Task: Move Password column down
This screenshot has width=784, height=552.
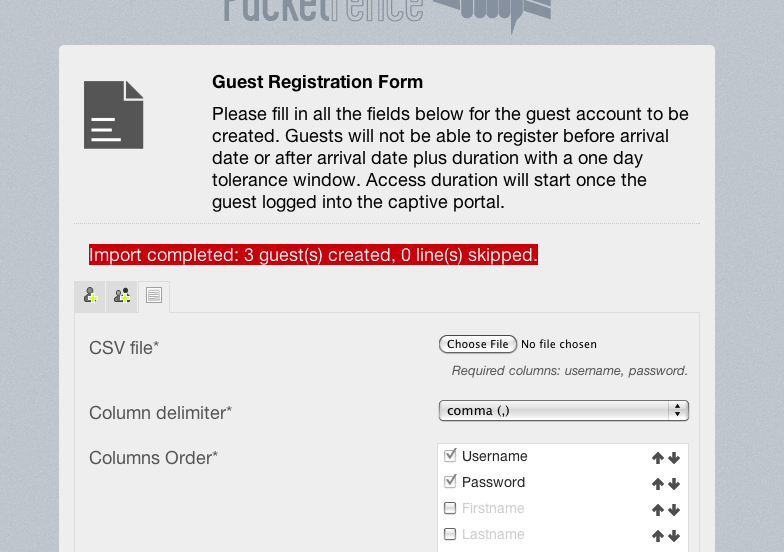Action: (674, 484)
